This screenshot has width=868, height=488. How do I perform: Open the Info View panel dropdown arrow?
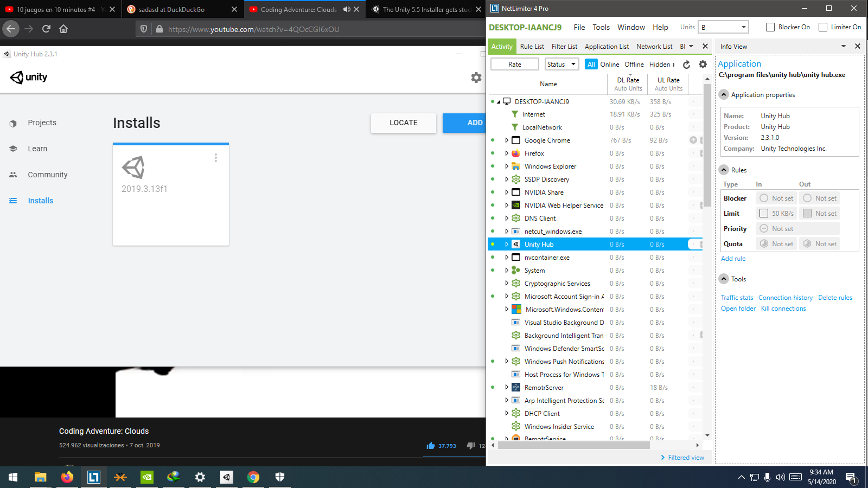pos(844,46)
